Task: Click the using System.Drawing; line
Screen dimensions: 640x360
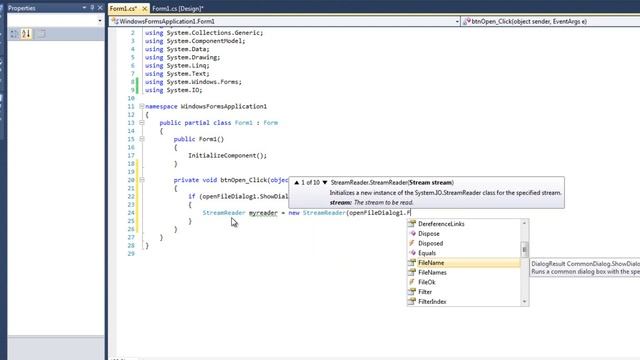Action: (x=182, y=58)
